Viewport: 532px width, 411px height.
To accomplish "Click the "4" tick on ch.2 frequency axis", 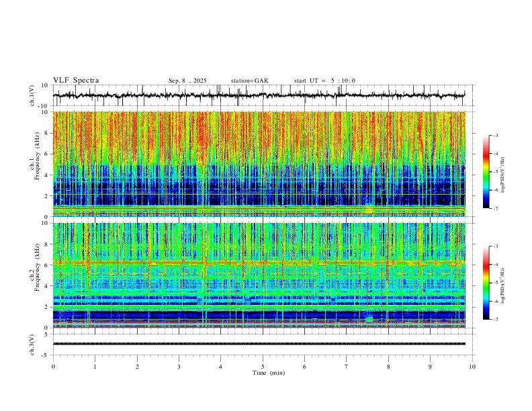I will pos(46,286).
